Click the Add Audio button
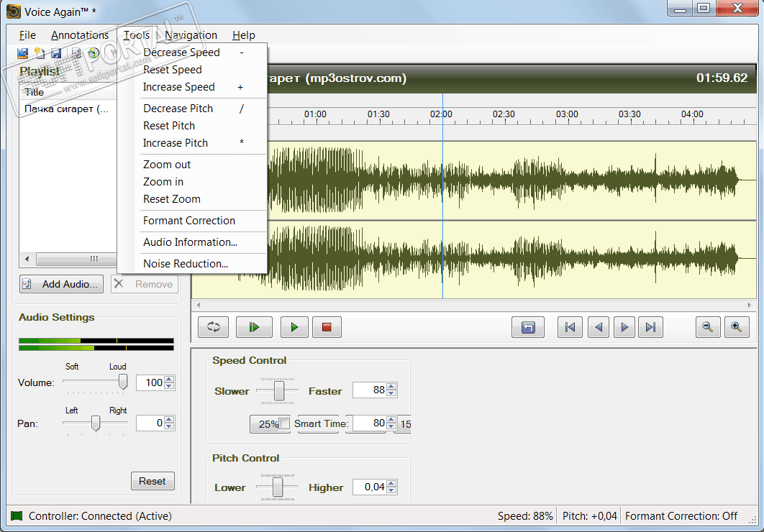 [x=62, y=284]
